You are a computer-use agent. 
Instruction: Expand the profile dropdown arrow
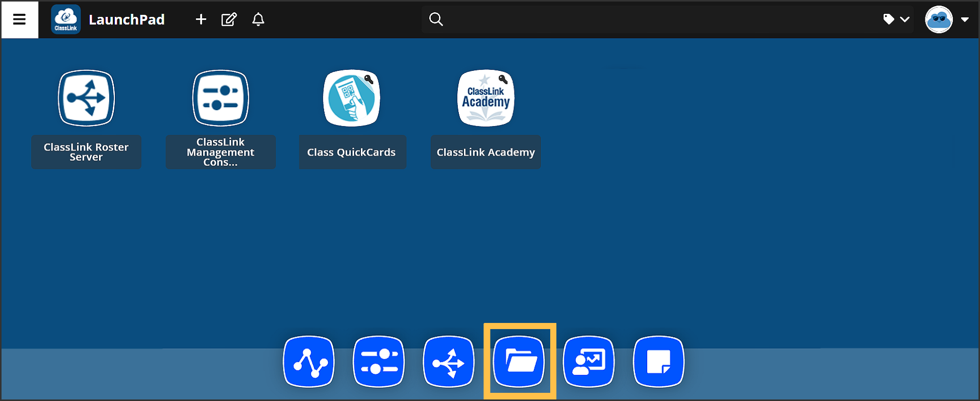[x=965, y=19]
